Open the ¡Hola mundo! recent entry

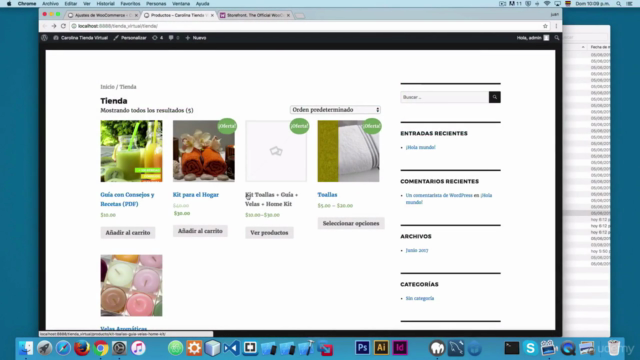coord(420,147)
